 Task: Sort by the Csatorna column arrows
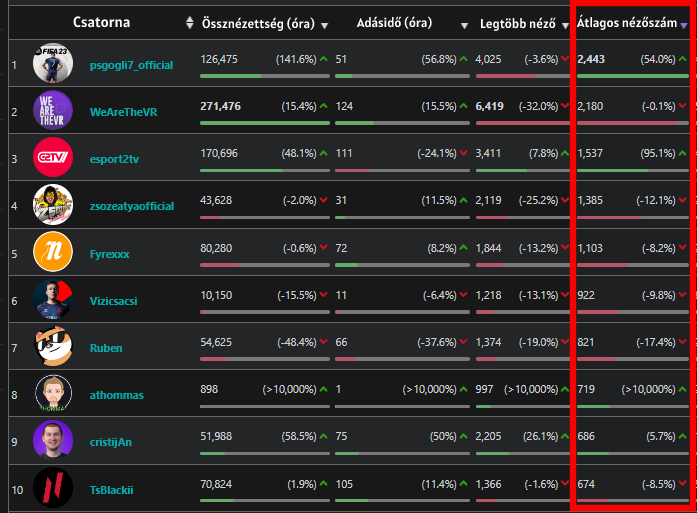pyautogui.click(x=190, y=23)
